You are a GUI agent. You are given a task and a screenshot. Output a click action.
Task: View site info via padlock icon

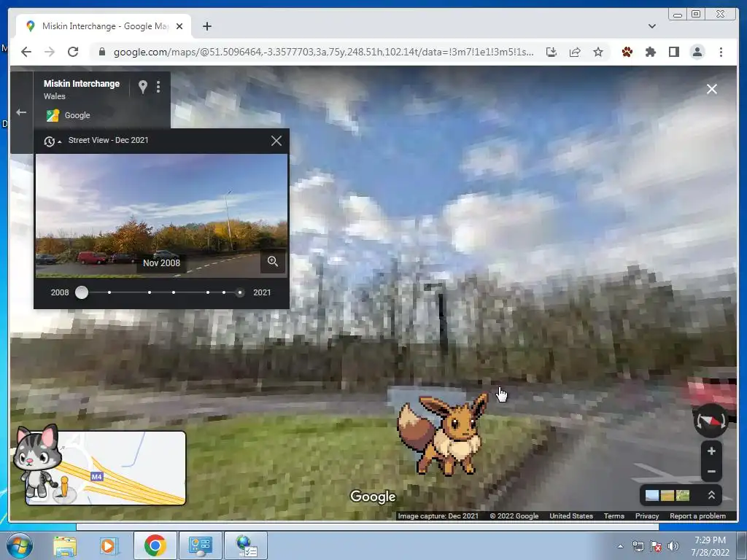[x=102, y=52]
